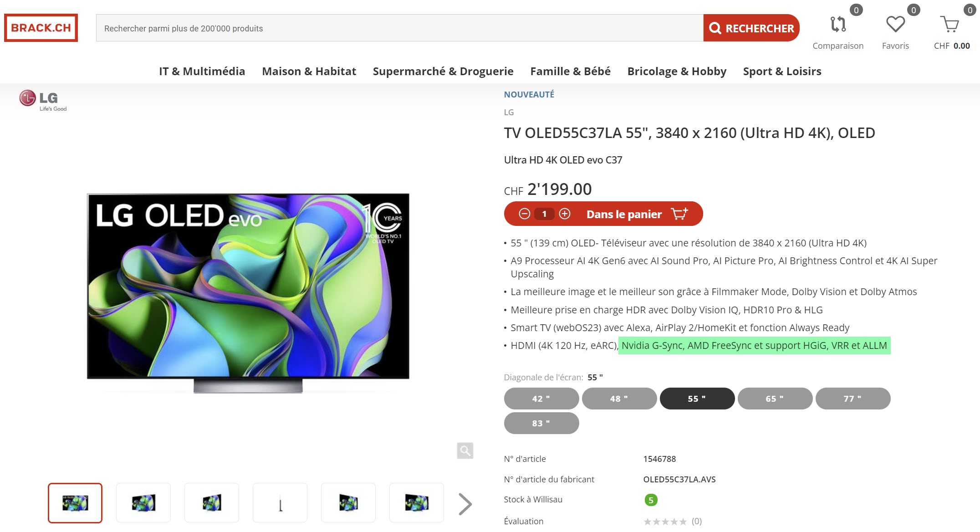Decrease quantity with the minus icon
980x532 pixels.
point(524,214)
